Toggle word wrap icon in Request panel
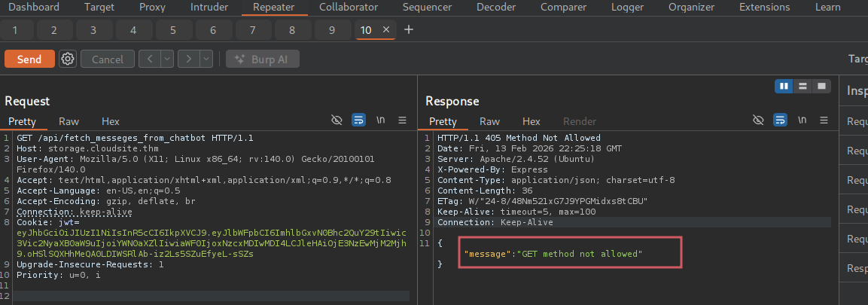Screen dimensions: 868x305 358,120
